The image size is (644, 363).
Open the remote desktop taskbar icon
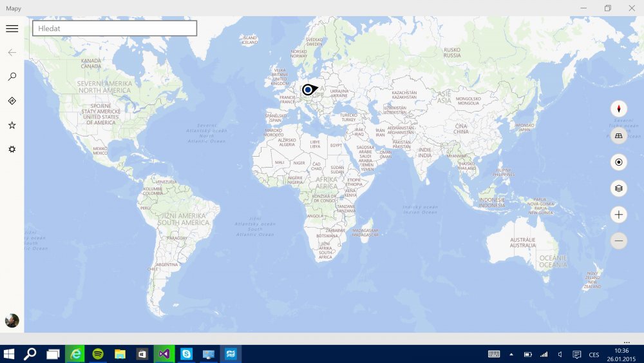[209, 354]
